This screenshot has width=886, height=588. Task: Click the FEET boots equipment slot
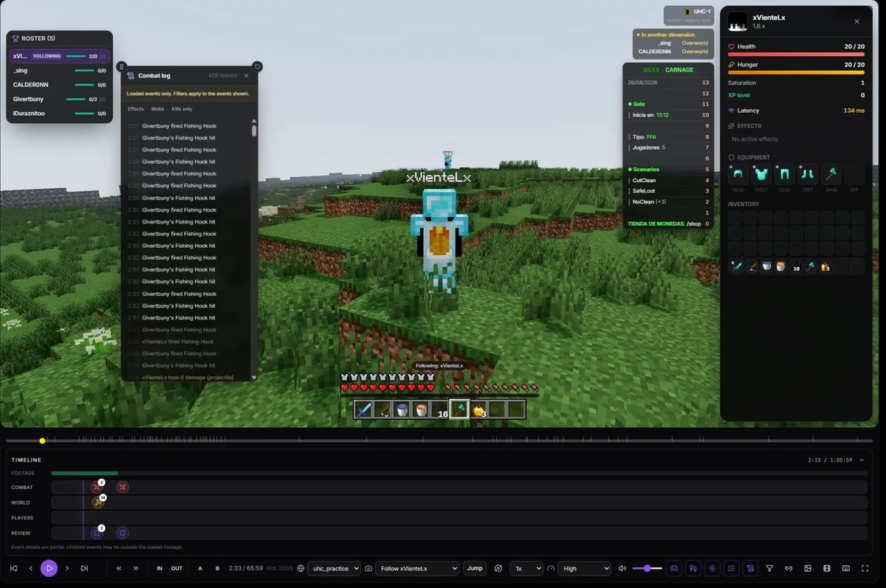(x=808, y=175)
